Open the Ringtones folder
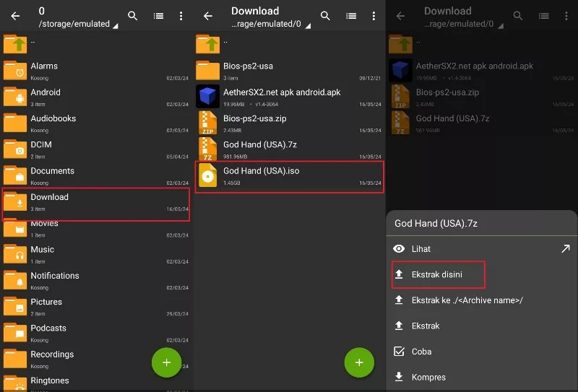 coord(96,383)
